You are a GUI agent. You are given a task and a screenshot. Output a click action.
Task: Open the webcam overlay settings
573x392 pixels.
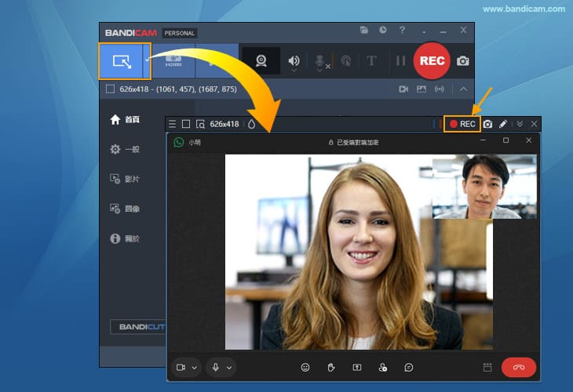tap(261, 60)
